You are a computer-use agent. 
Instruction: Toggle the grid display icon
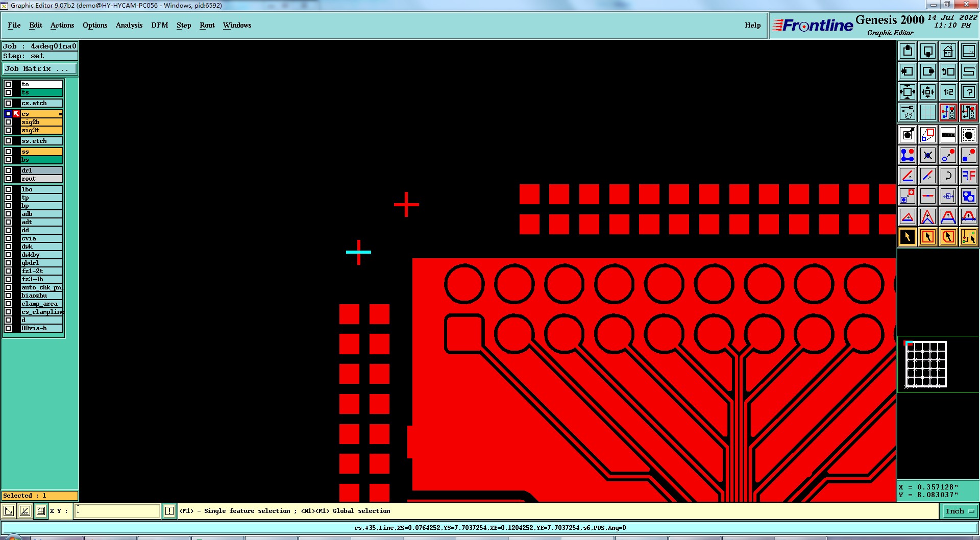pyautogui.click(x=928, y=112)
